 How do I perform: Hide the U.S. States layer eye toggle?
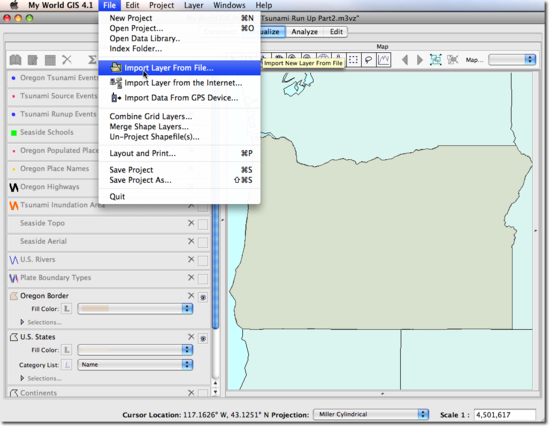point(203,339)
